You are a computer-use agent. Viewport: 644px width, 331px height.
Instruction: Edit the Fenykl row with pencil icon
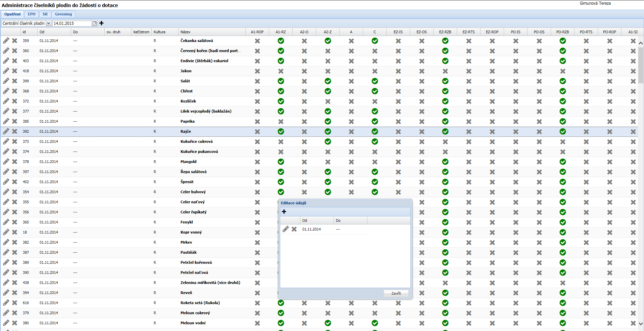click(6, 222)
